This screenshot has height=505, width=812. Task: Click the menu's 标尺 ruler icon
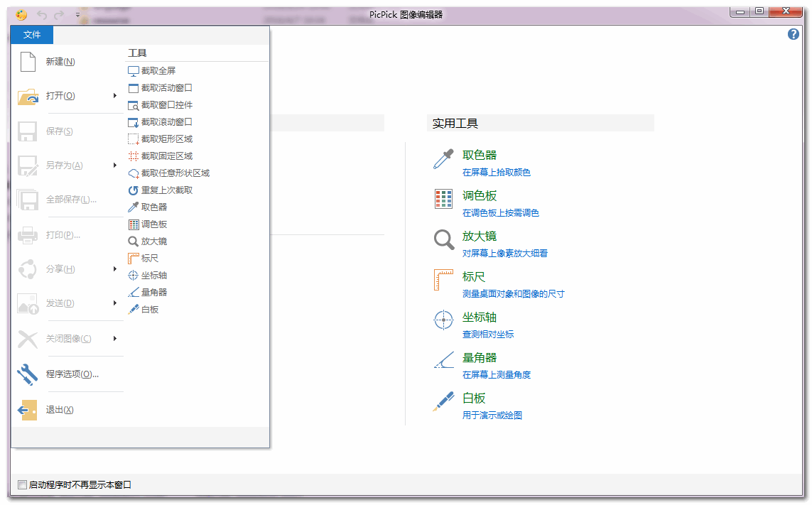tap(133, 259)
